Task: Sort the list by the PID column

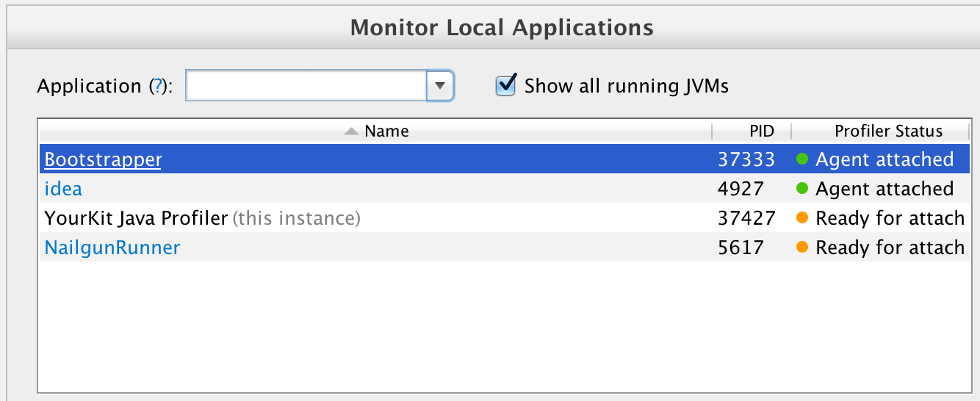Action: [x=761, y=131]
